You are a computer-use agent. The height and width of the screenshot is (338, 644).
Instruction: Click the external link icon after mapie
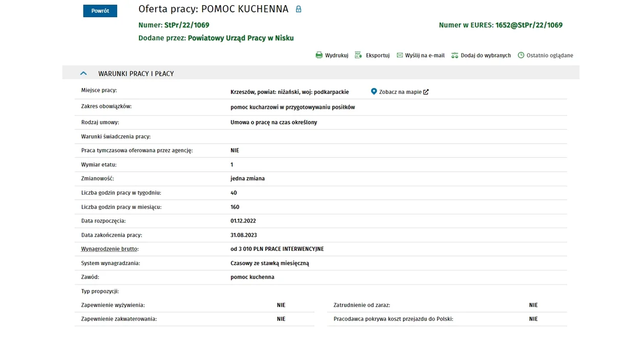(x=426, y=92)
